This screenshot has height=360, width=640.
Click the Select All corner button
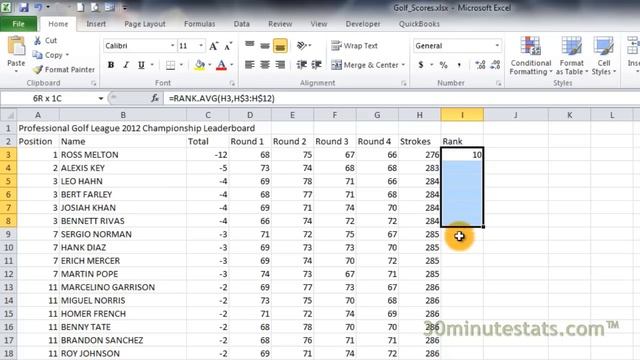(8, 115)
